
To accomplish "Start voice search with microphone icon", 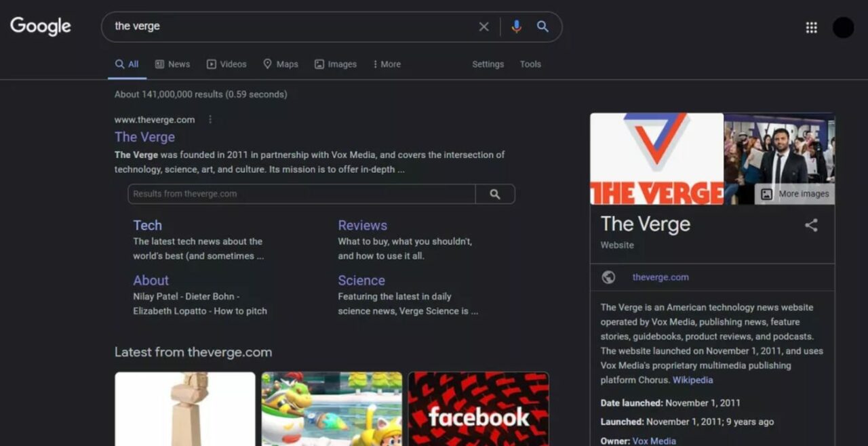I will point(516,26).
